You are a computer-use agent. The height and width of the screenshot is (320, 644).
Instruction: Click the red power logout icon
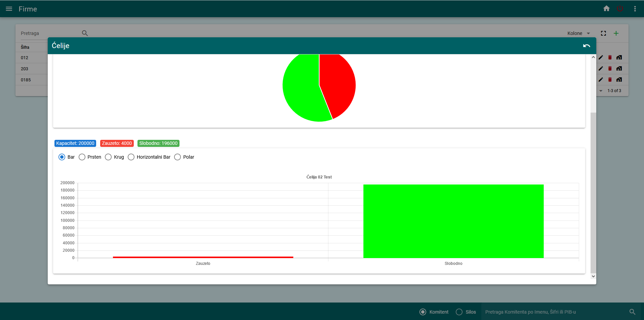coord(620,9)
